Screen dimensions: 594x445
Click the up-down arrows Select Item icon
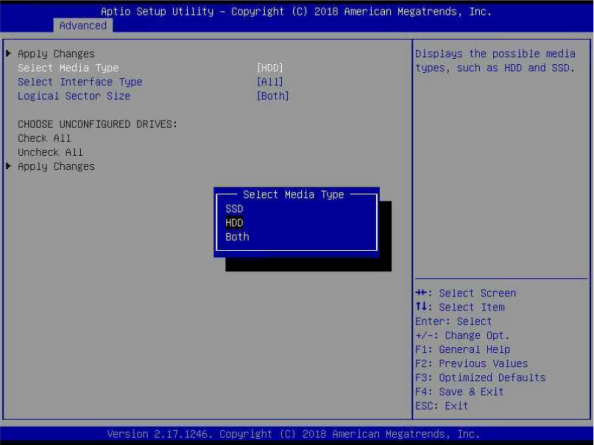[421, 307]
